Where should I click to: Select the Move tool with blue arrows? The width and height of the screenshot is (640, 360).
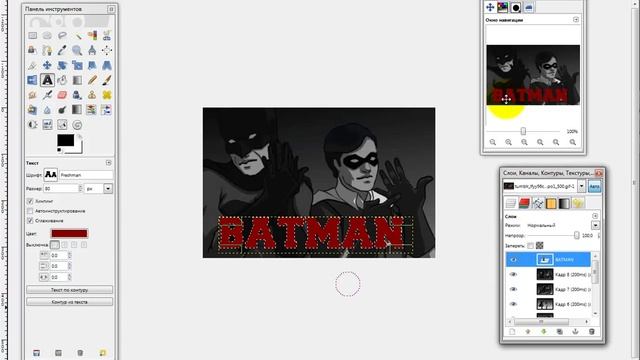(x=47, y=65)
